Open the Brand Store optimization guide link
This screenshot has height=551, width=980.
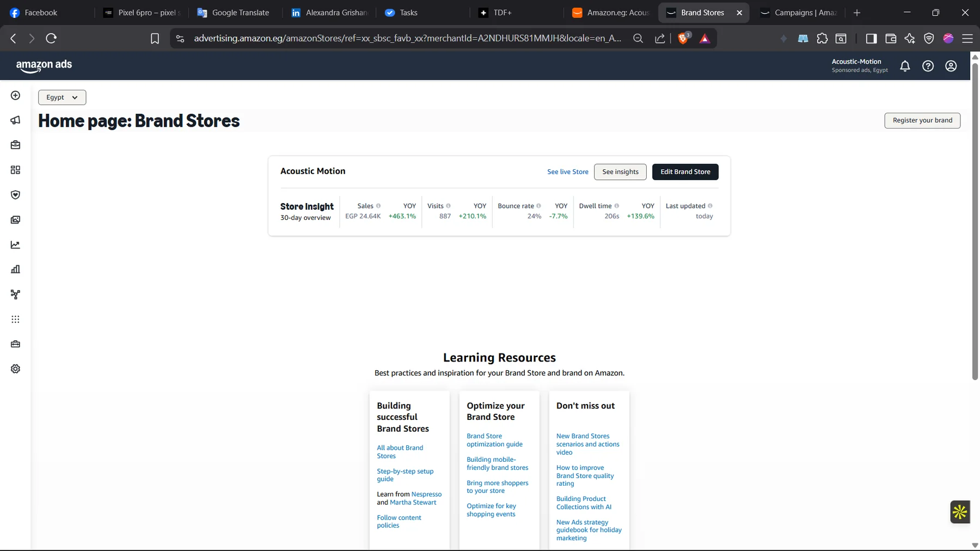pos(494,440)
